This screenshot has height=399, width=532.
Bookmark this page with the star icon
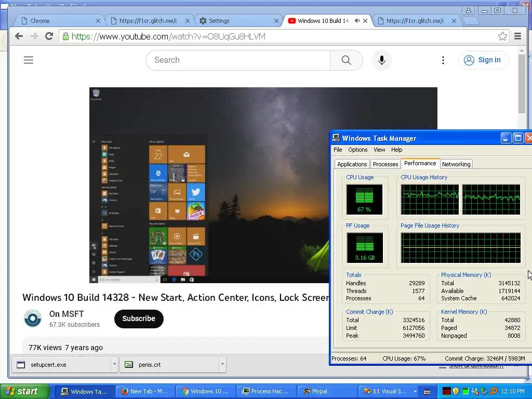coord(502,36)
